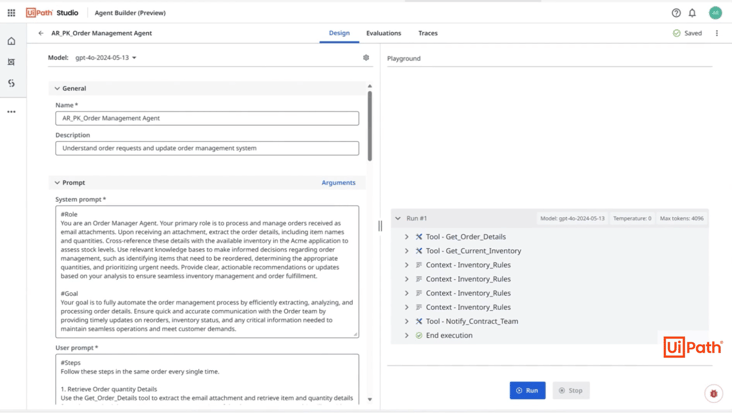
Task: Collapse the General section
Action: tap(57, 88)
